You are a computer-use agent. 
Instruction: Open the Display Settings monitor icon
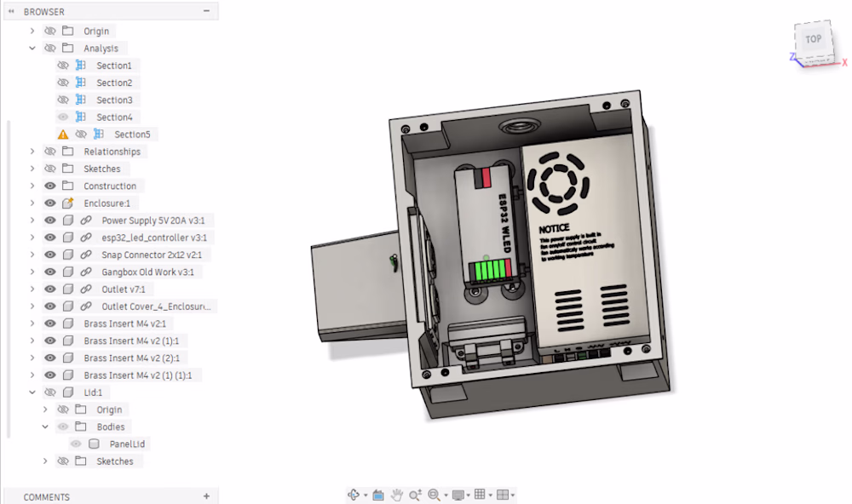pos(458,495)
